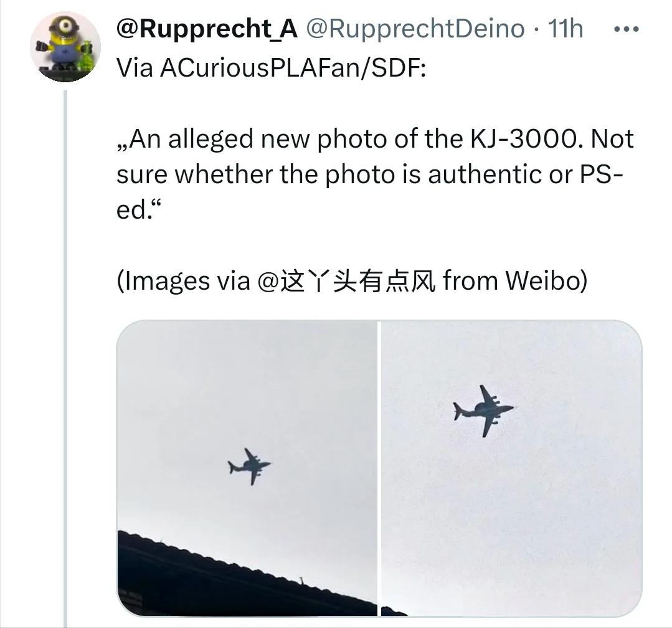The height and width of the screenshot is (628, 672).
Task: Open the left aircraft photo
Action: 247,468
